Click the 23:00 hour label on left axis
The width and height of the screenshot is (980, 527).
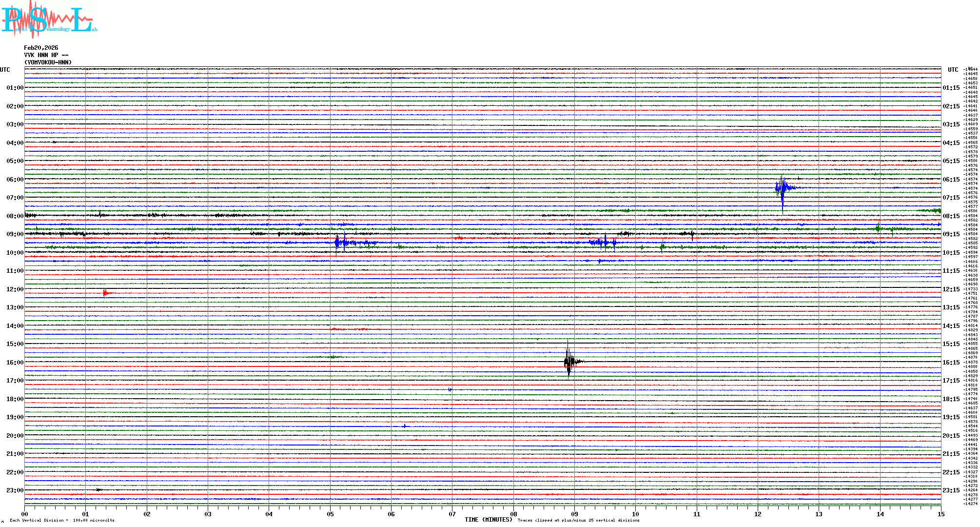pyautogui.click(x=15, y=490)
